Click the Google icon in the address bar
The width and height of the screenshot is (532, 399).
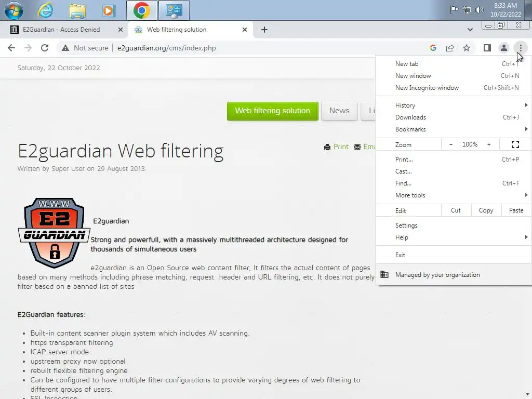coord(433,48)
